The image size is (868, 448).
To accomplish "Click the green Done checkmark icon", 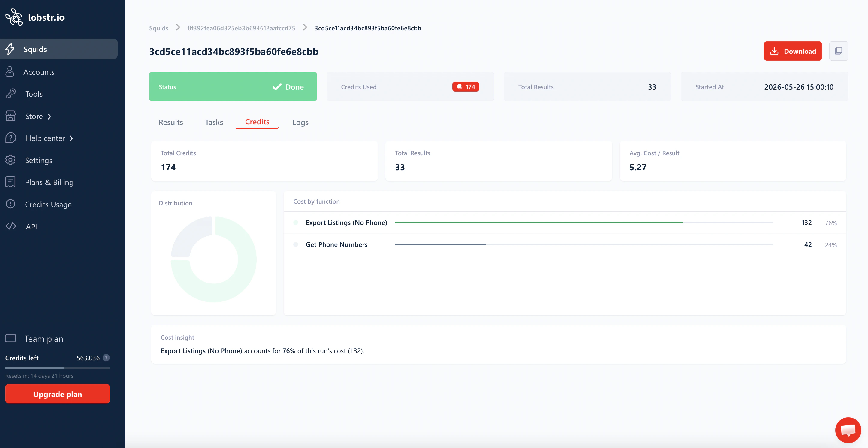I will tap(277, 87).
